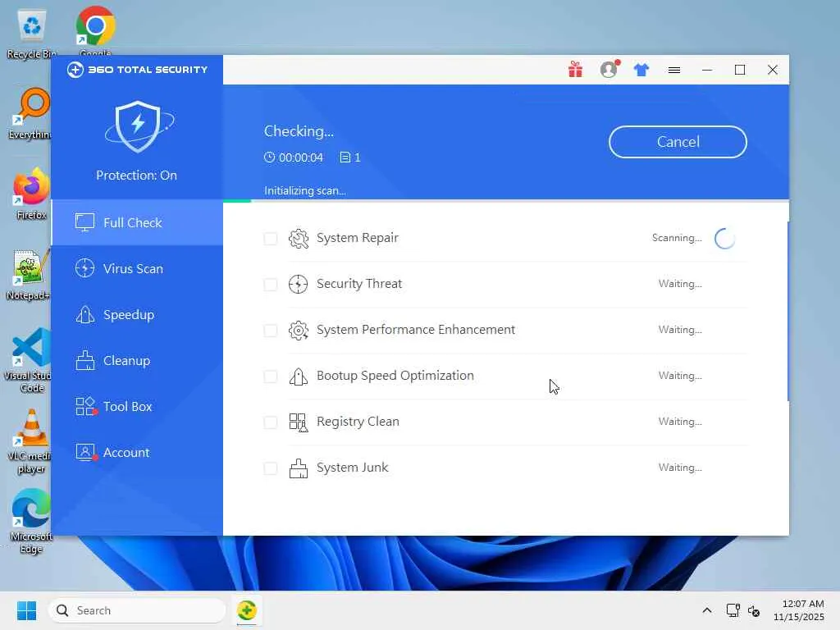Click the results list vertical scrollbar
This screenshot has height=630, width=840.
(787, 311)
